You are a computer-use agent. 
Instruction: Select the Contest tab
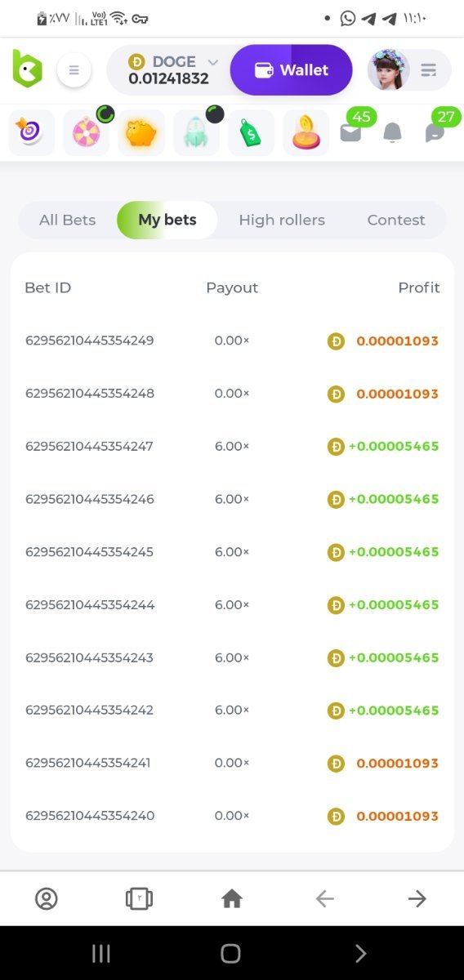396,220
